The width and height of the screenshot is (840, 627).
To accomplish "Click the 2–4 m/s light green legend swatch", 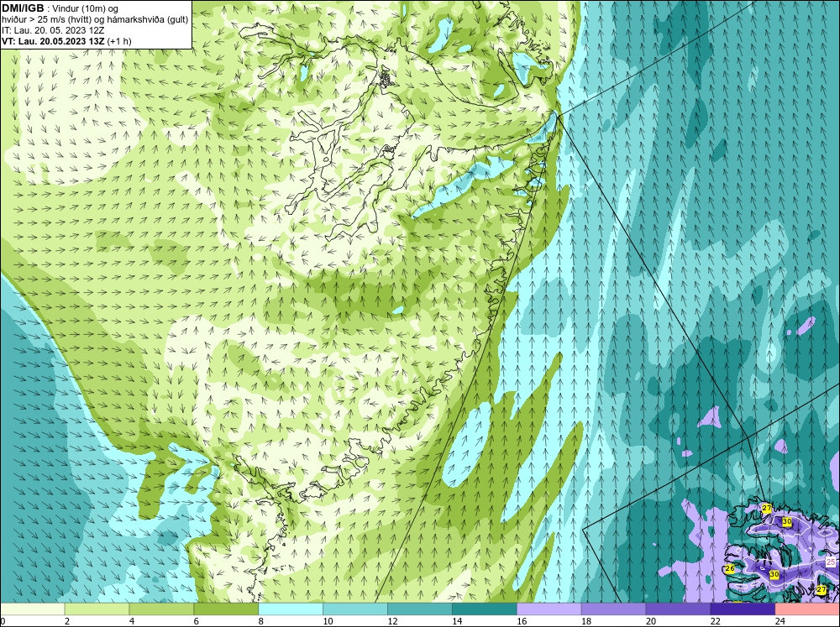I will [x=97, y=609].
